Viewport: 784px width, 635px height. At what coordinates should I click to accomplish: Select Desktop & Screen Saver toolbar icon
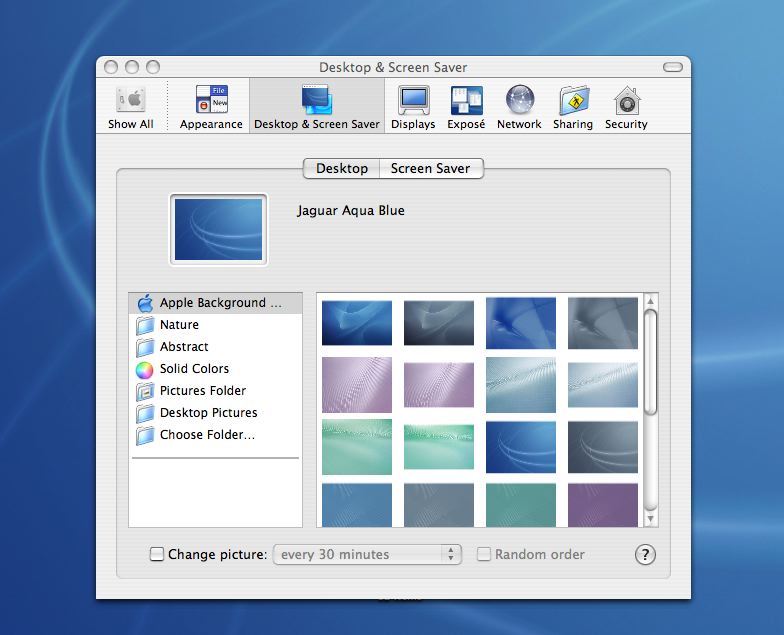click(316, 108)
